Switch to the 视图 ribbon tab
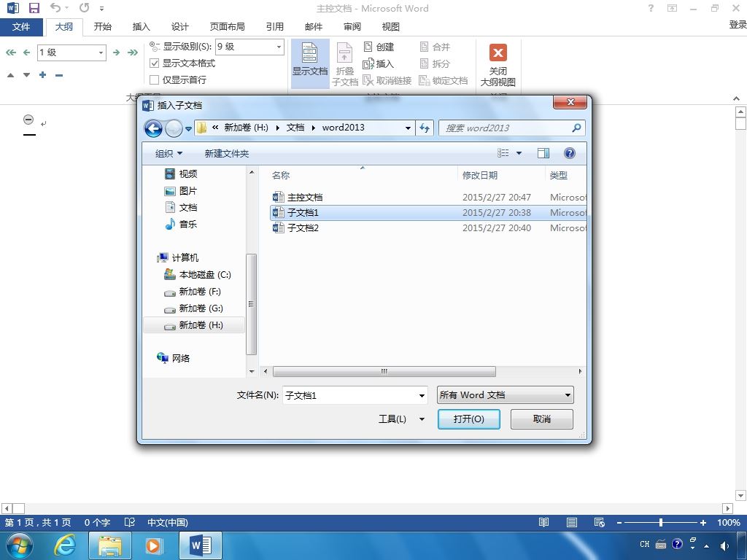The height and width of the screenshot is (560, 747). click(391, 27)
